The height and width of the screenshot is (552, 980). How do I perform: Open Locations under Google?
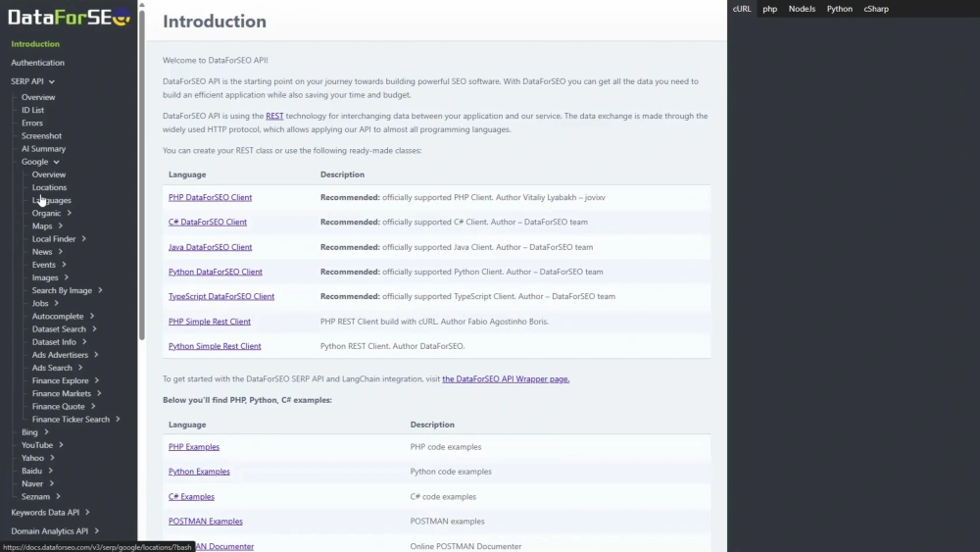coord(49,187)
